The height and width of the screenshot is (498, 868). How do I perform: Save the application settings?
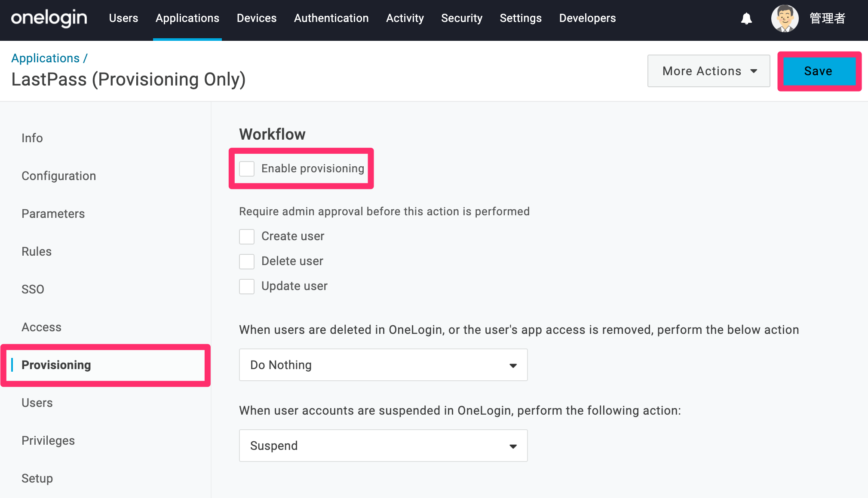(819, 71)
